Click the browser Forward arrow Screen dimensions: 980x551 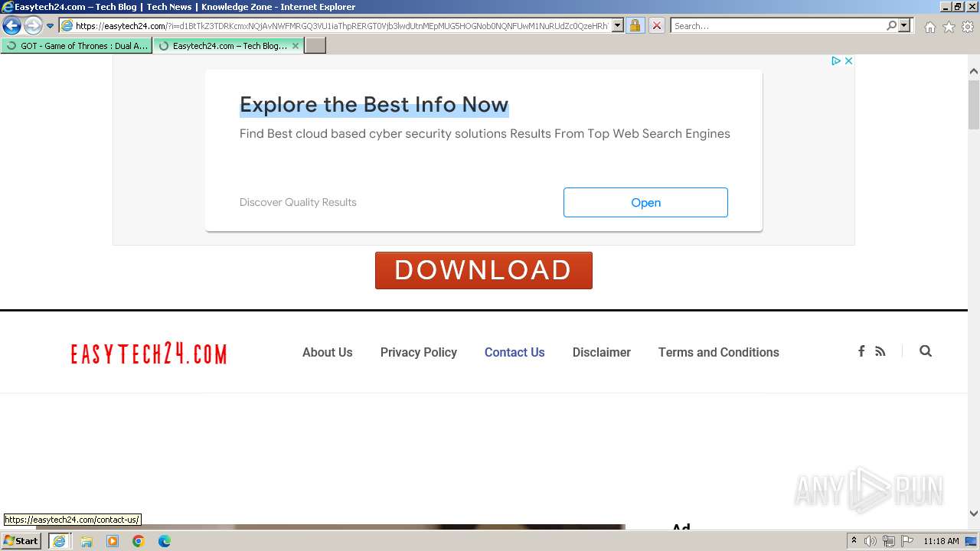[33, 26]
